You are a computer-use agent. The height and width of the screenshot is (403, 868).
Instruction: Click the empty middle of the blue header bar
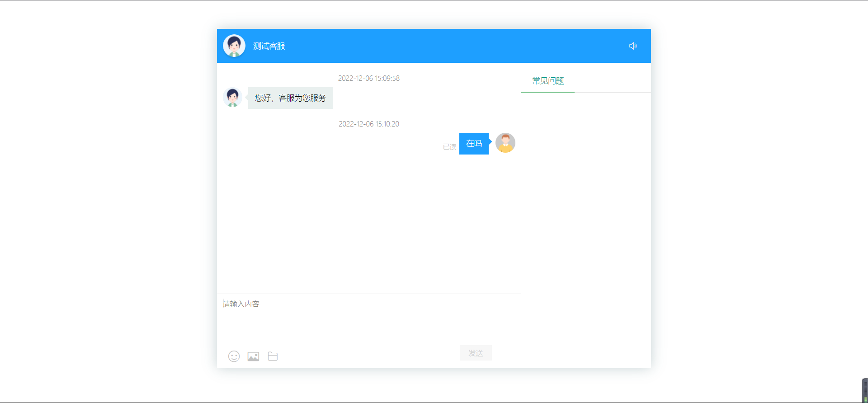coord(452,46)
